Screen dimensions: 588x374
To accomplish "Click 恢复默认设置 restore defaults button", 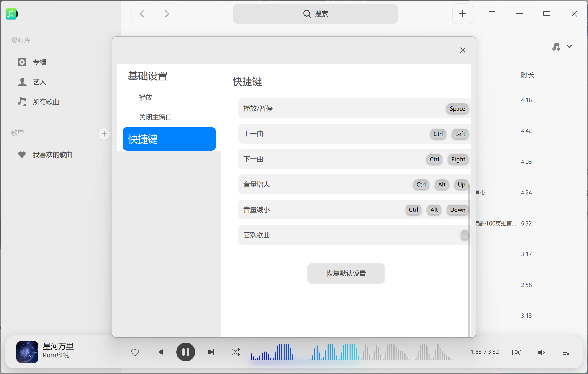I will [x=346, y=273].
